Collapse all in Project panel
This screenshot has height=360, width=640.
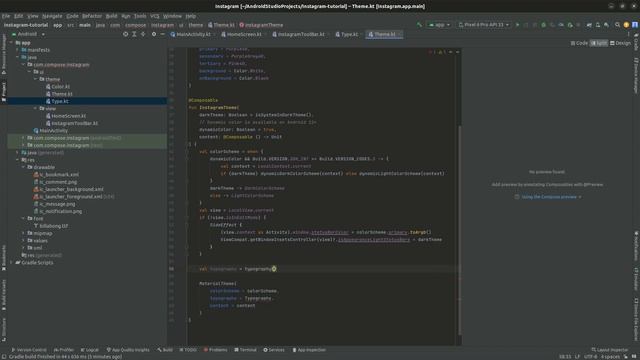(143, 34)
